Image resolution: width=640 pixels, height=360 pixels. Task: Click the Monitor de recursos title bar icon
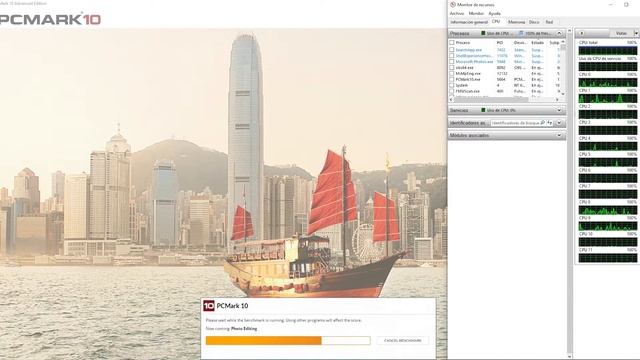click(453, 4)
